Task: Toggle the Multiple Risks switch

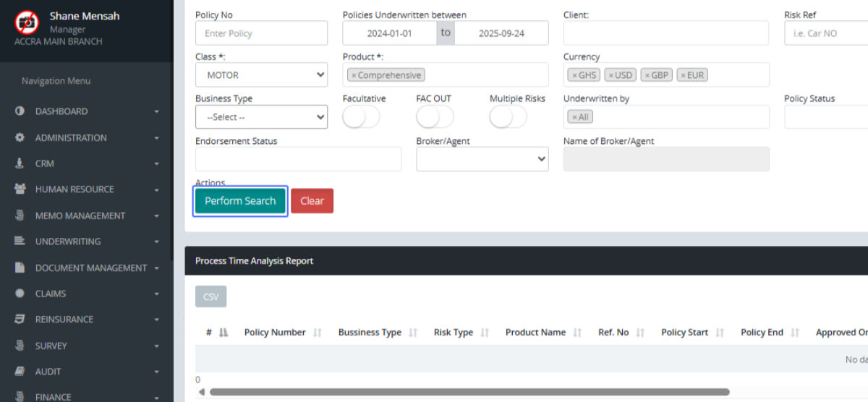Action: click(508, 117)
